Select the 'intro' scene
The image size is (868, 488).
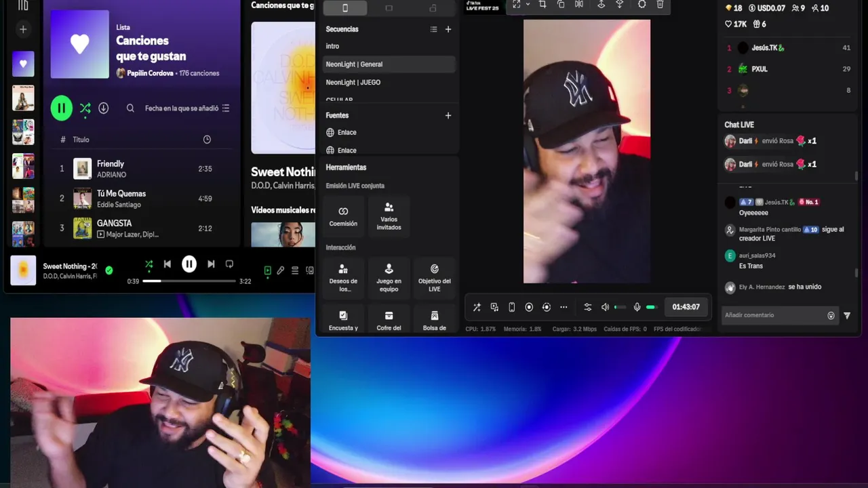[389, 46]
